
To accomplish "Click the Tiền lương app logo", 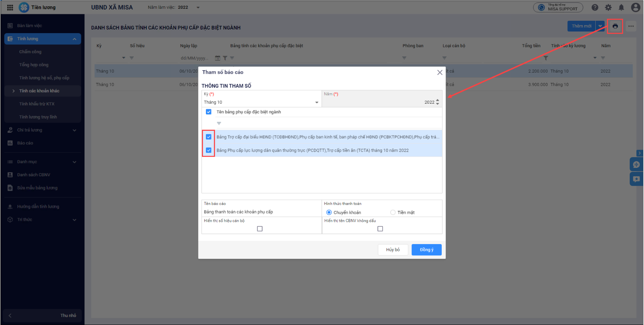I will point(24,7).
